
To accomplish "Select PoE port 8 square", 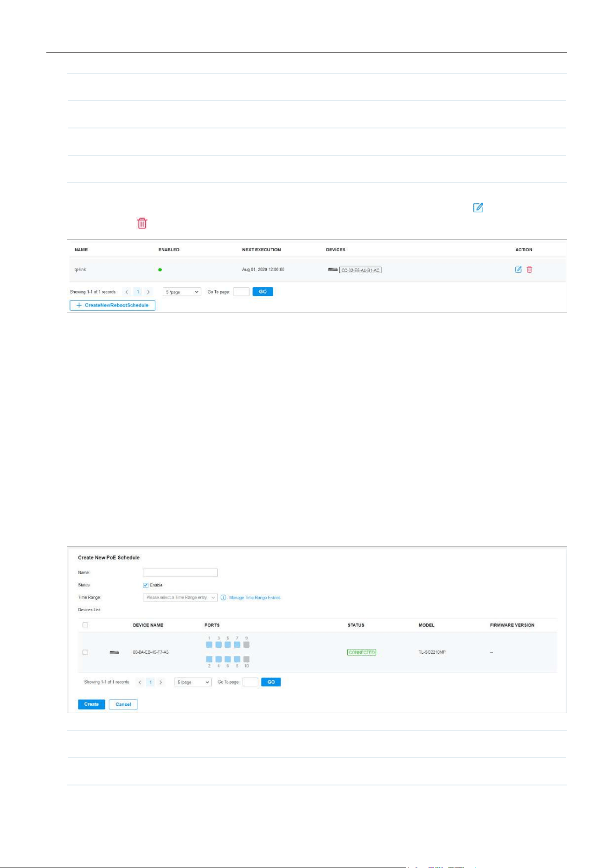I will click(x=237, y=659).
